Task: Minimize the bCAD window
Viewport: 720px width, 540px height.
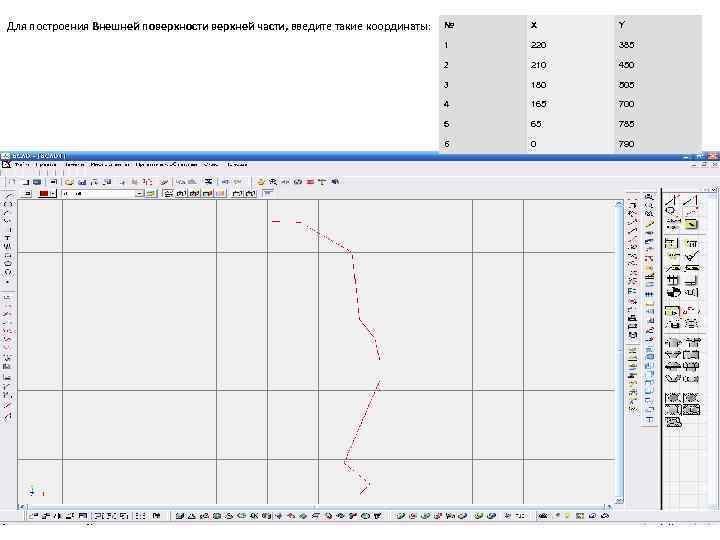Action: pyautogui.click(x=687, y=157)
